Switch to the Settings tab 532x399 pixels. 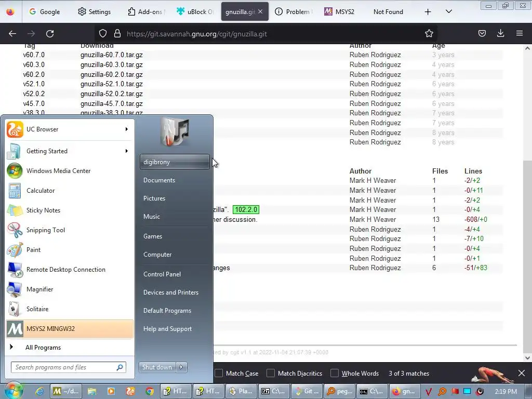tap(95, 12)
